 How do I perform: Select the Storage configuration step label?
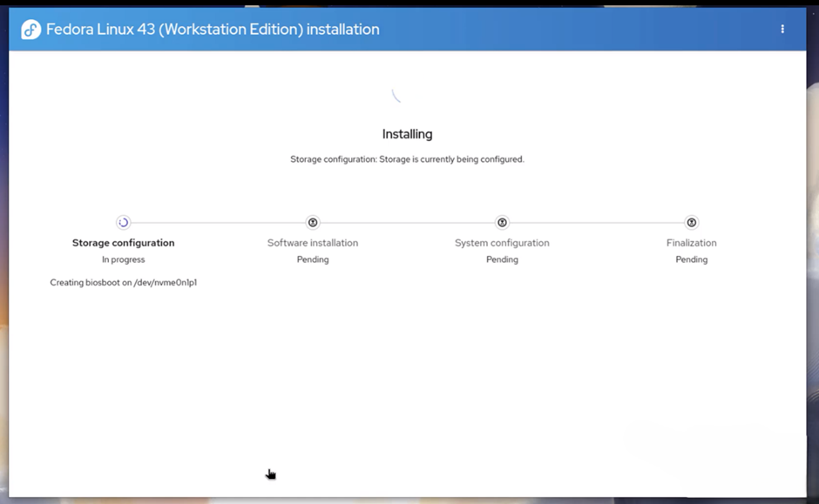pyautogui.click(x=123, y=243)
